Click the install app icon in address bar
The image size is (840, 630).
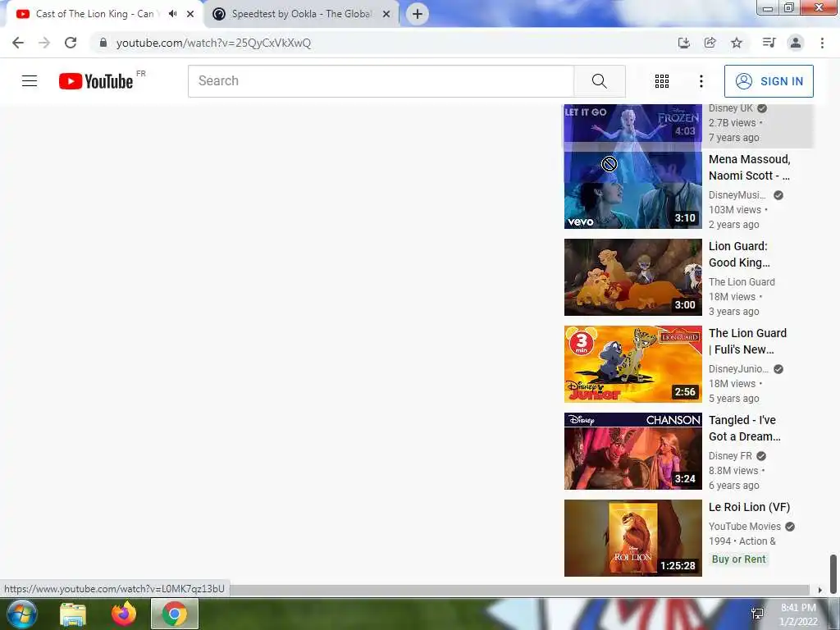pyautogui.click(x=683, y=43)
